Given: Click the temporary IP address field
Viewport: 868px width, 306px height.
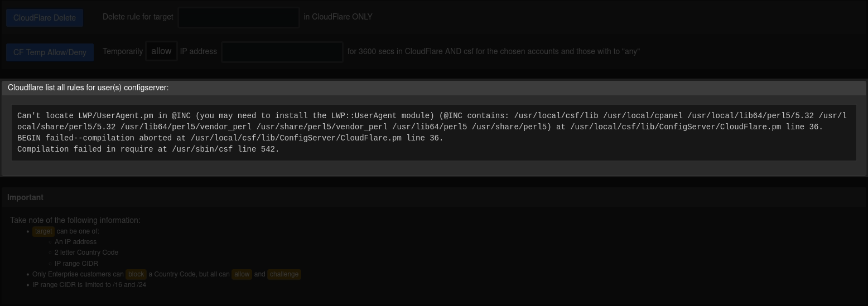Looking at the screenshot, I should click(282, 52).
